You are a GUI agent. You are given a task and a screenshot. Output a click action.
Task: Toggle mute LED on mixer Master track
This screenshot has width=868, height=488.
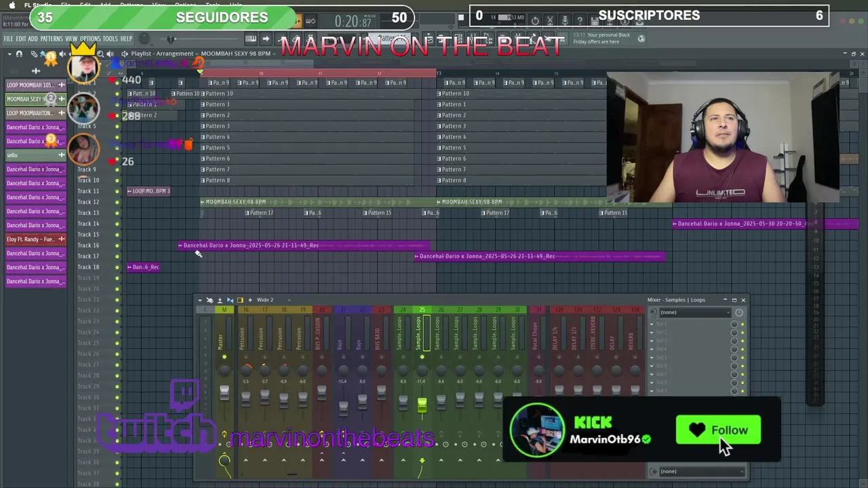click(x=224, y=357)
